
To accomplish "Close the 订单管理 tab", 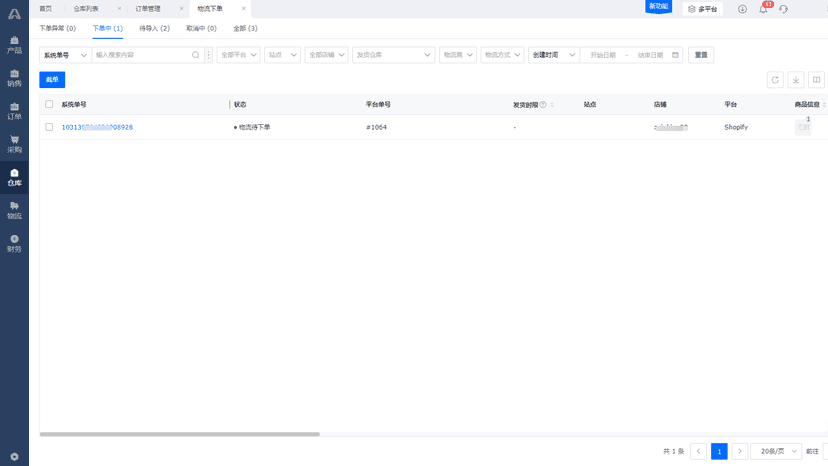I will 182,8.
